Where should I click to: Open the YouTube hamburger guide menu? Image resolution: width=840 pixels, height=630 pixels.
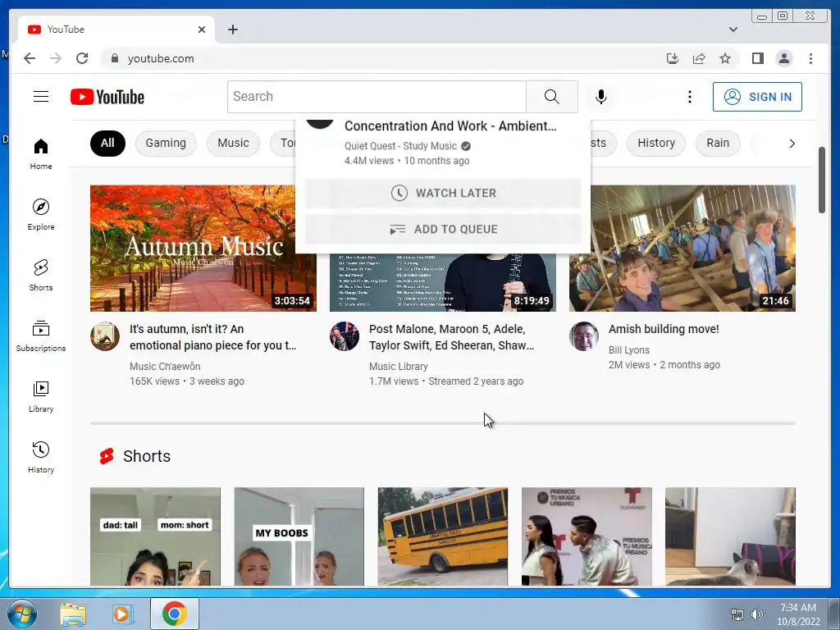(x=41, y=97)
